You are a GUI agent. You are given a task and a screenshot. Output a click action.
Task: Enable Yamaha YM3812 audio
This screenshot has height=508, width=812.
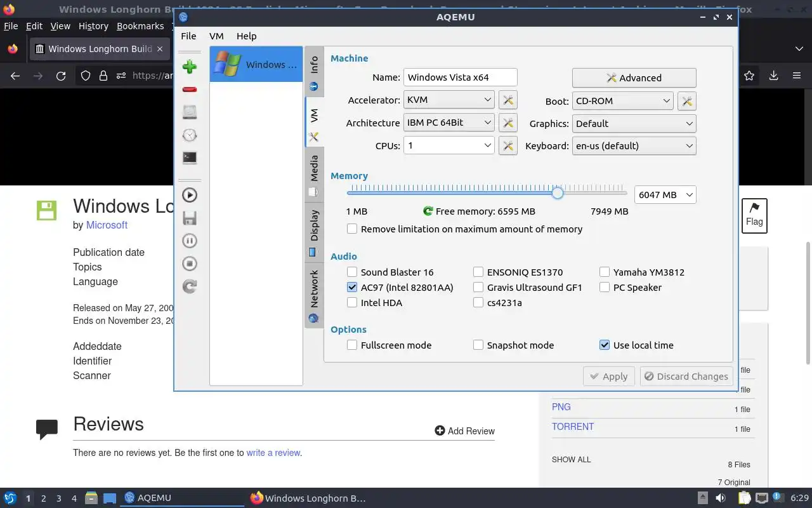[605, 272]
